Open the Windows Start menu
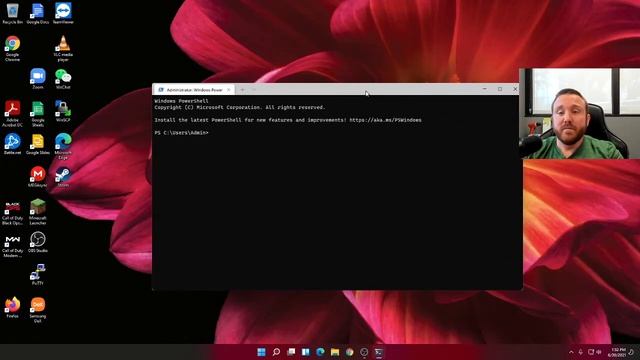 (261, 352)
